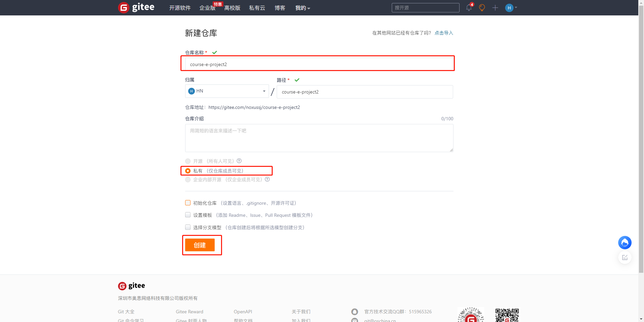Open 企业版 in the nav bar

[207, 8]
